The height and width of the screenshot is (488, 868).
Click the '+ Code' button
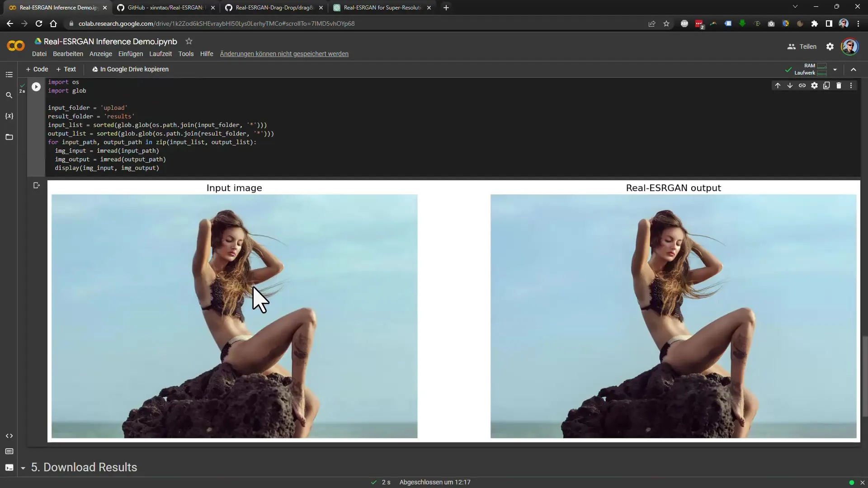(x=37, y=69)
